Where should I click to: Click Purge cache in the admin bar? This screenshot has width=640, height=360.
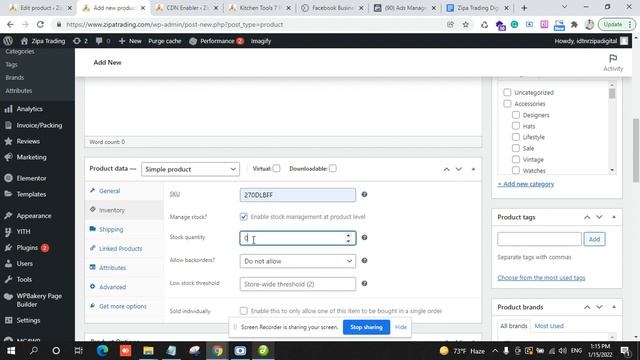164,41
